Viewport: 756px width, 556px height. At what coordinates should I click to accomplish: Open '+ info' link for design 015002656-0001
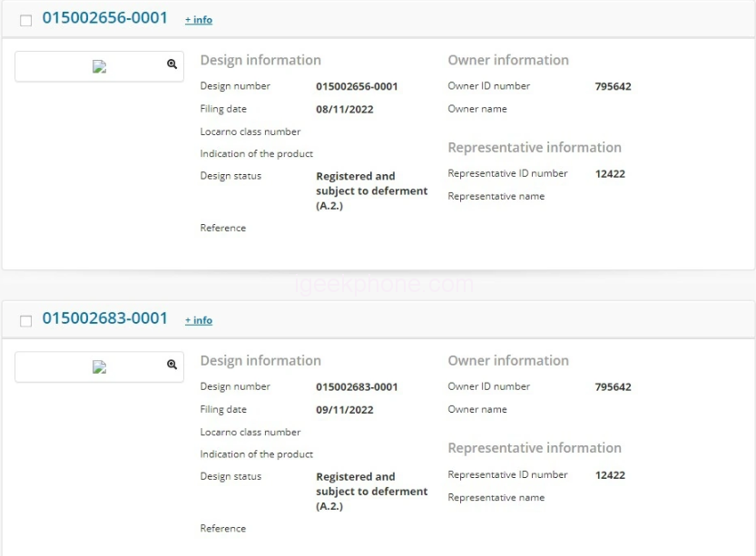(198, 20)
